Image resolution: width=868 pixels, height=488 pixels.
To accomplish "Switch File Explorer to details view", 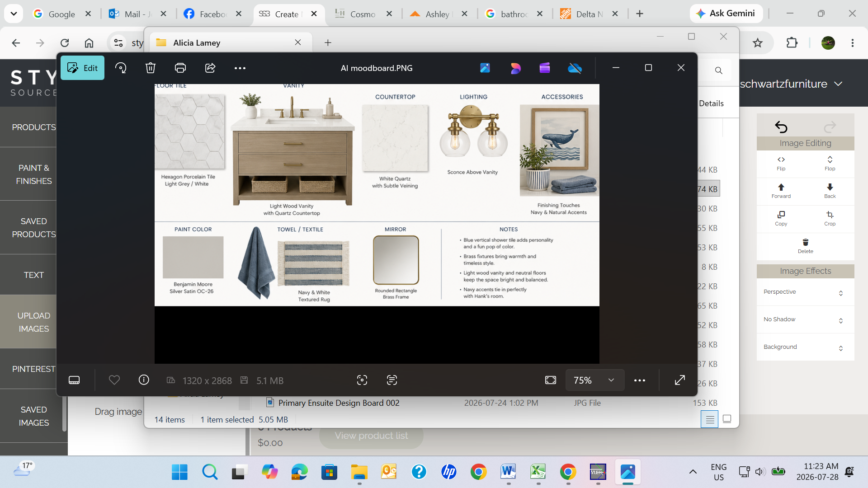I will (710, 419).
